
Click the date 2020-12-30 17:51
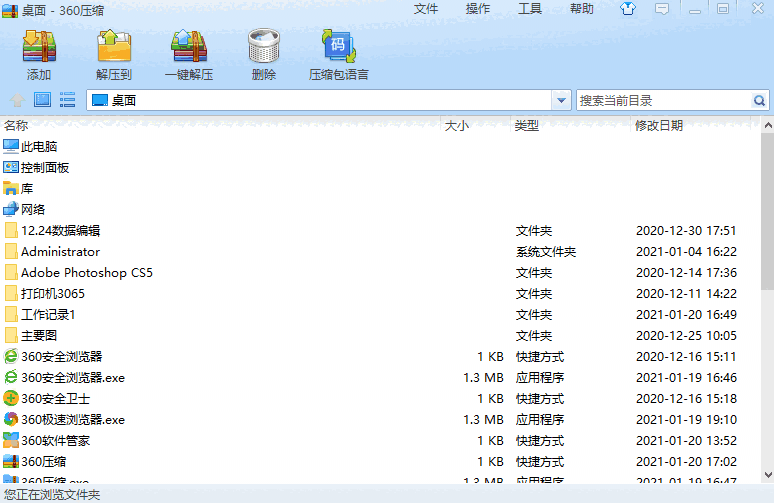[x=686, y=231]
